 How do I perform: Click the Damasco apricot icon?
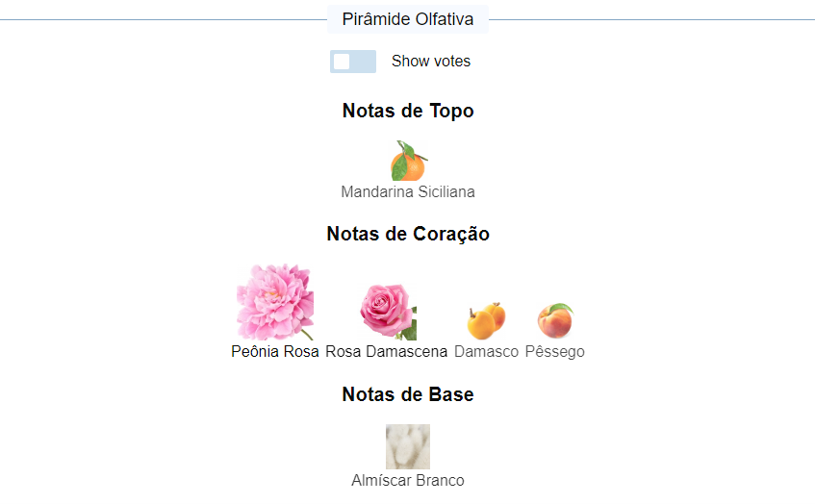click(486, 320)
